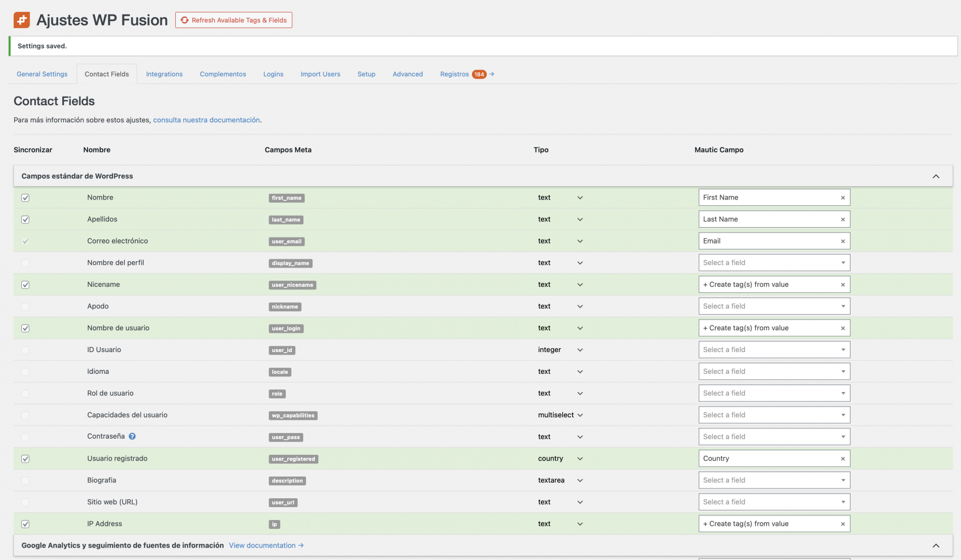This screenshot has width=961, height=560.
Task: Enable sync for Apodo field
Action: coord(25,306)
